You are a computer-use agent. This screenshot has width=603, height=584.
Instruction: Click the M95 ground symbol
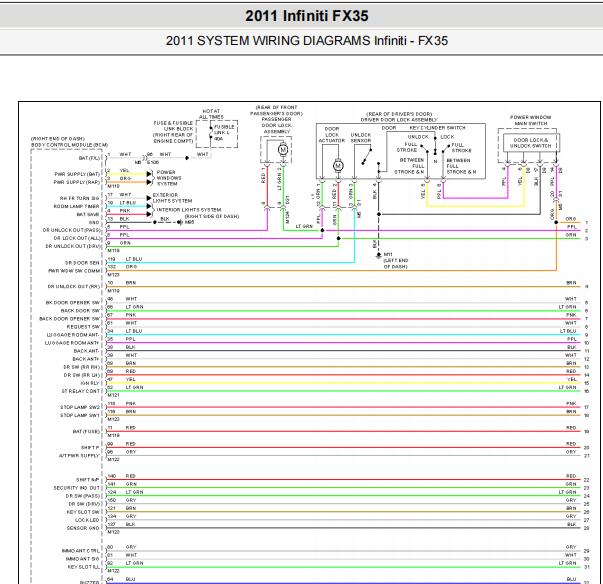click(180, 222)
